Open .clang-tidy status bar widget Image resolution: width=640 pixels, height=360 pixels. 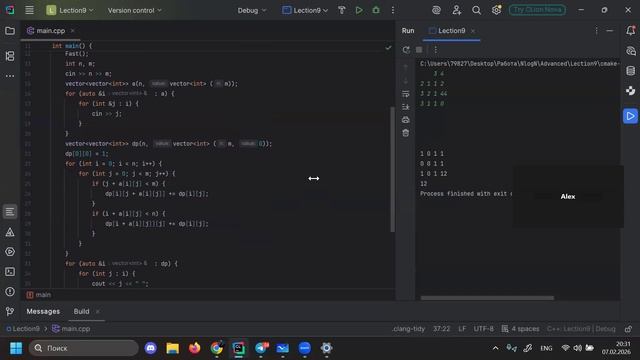[408, 329]
